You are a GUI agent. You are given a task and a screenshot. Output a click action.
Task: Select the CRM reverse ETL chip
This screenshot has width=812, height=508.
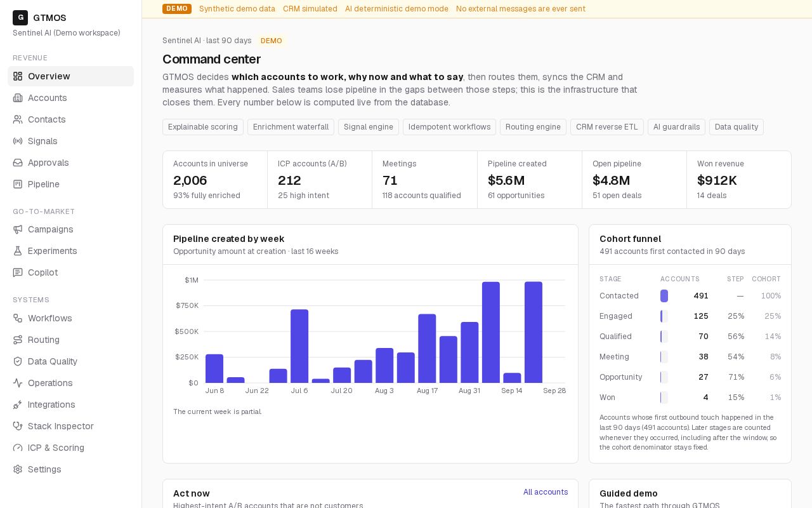[x=607, y=127]
